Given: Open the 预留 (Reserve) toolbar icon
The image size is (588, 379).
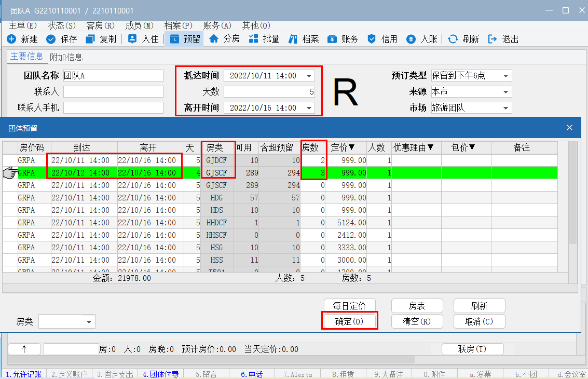Looking at the screenshot, I should 175,39.
